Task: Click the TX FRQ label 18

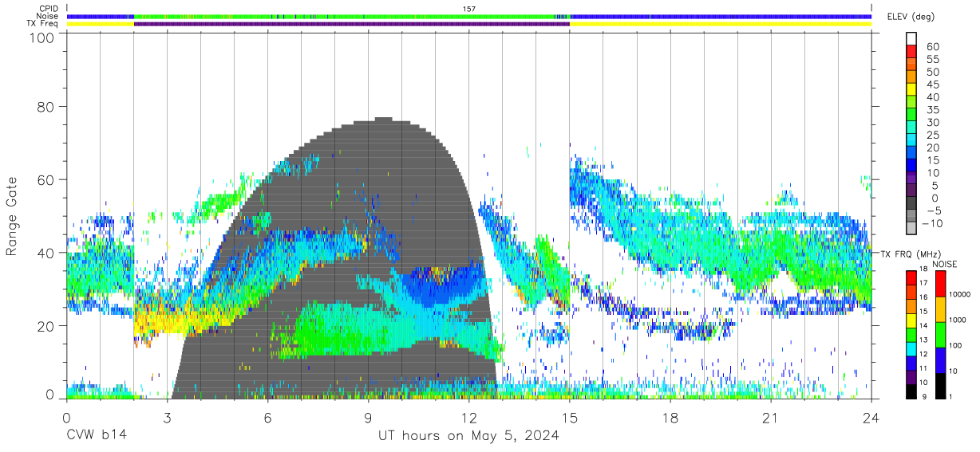Action: 924,269
